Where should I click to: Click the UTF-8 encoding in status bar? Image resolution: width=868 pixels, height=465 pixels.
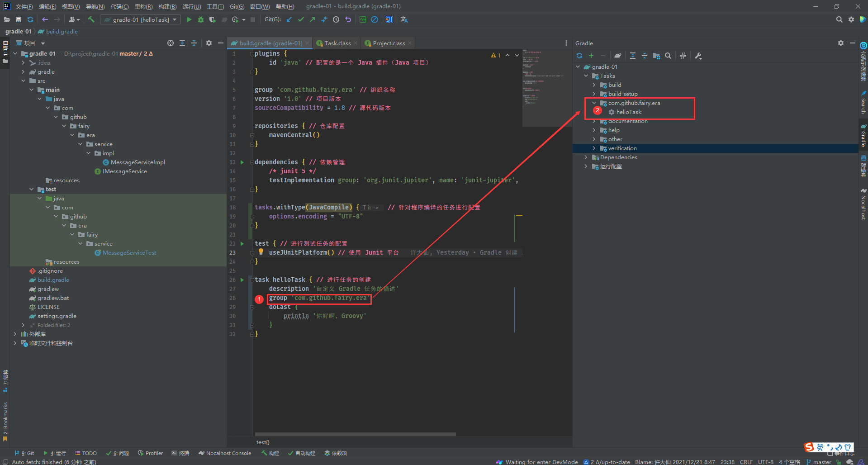[x=766, y=462]
